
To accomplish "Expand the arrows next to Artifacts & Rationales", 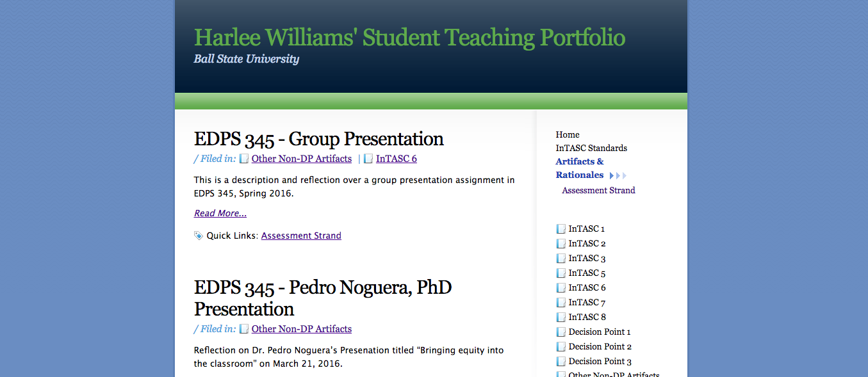I will (x=618, y=175).
